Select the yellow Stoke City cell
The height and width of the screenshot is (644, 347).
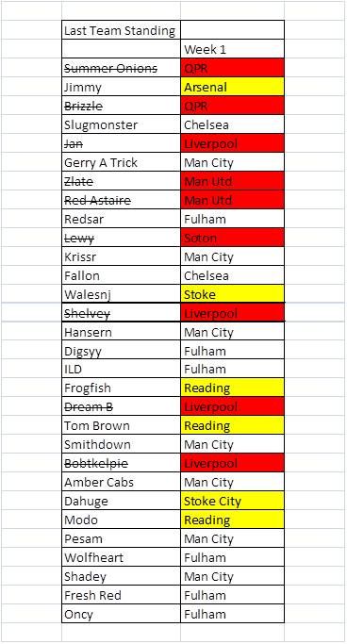(232, 501)
